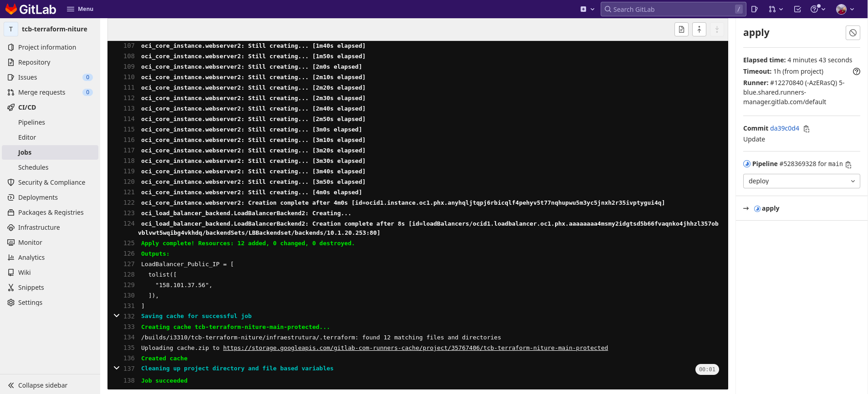This screenshot has height=394, width=868.
Task: Copy the commit SHA
Action: (x=807, y=129)
